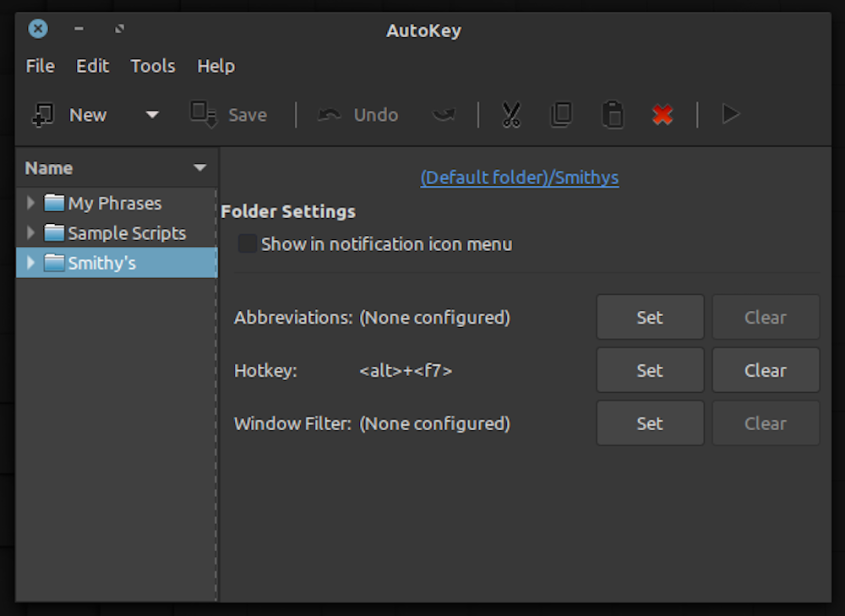
Task: Select the Smithy's folder in tree
Action: pyautogui.click(x=101, y=263)
